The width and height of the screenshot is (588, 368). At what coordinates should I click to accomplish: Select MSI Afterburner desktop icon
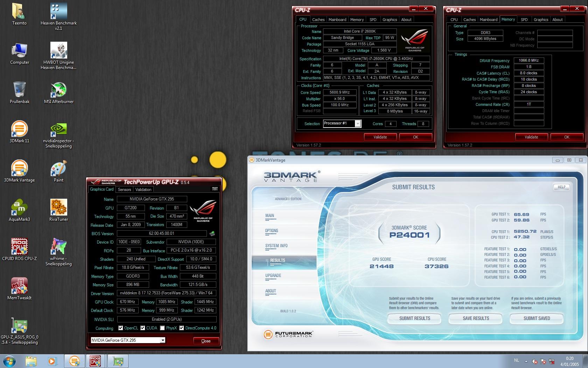click(x=58, y=93)
